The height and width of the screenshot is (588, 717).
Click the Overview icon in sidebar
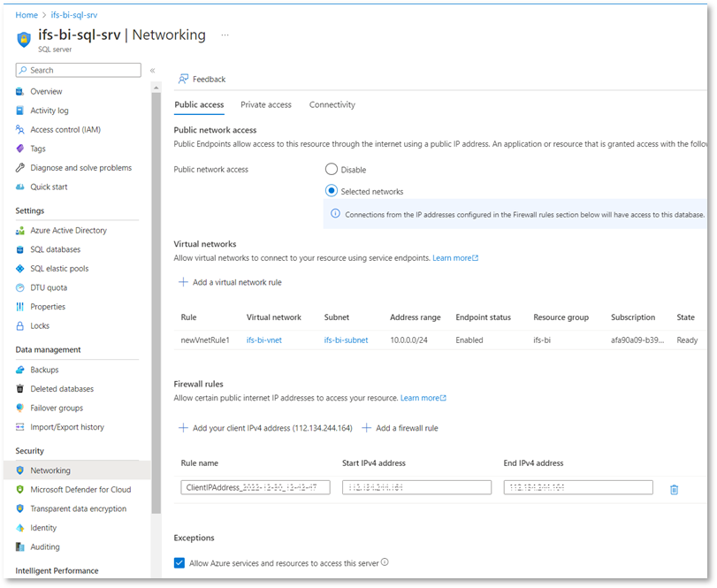pos(19,91)
